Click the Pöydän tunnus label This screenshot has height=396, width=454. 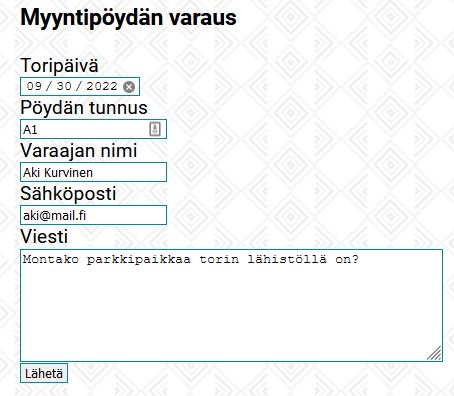point(84,108)
